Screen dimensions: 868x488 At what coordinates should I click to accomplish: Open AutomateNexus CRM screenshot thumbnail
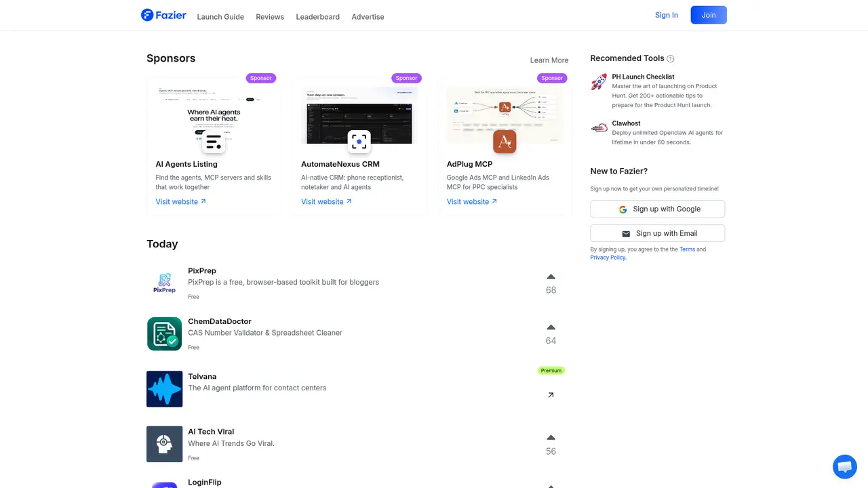click(x=359, y=115)
